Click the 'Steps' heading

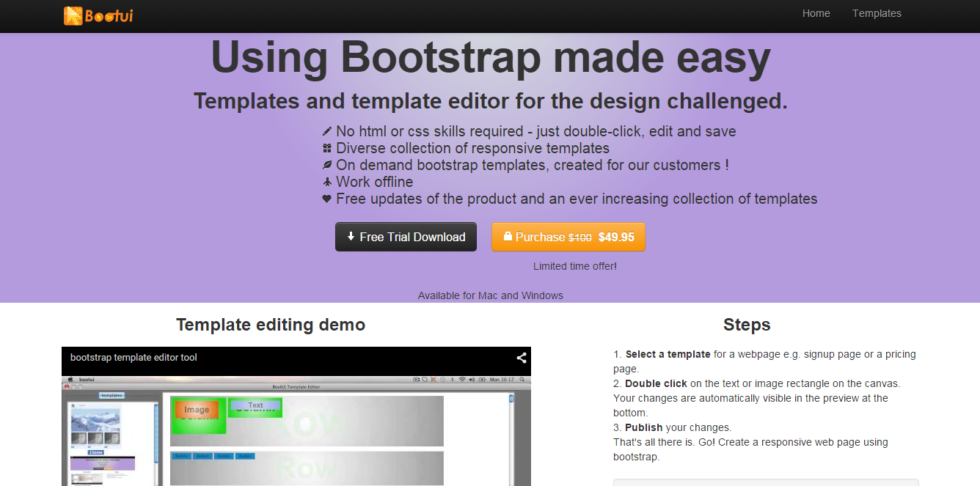coord(747,325)
